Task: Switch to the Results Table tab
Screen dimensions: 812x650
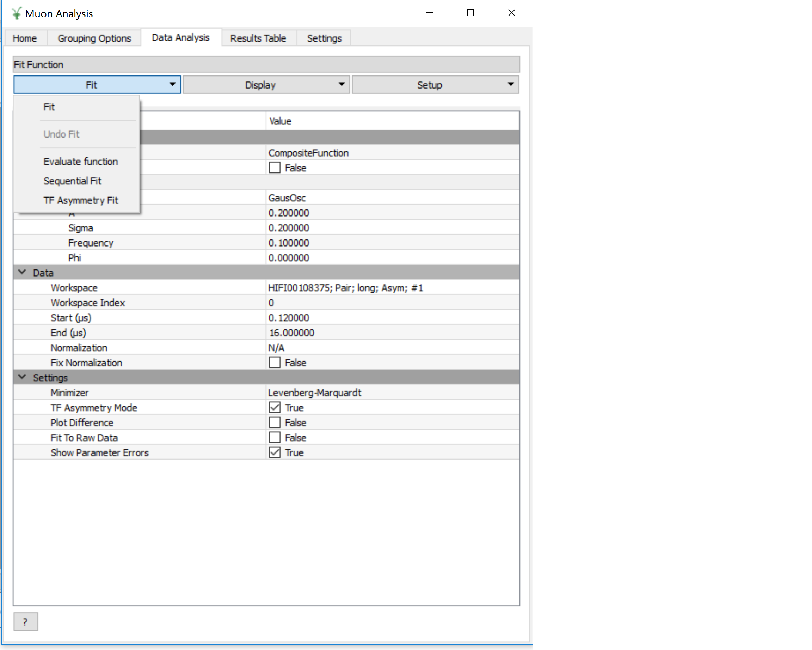Action: (x=258, y=38)
